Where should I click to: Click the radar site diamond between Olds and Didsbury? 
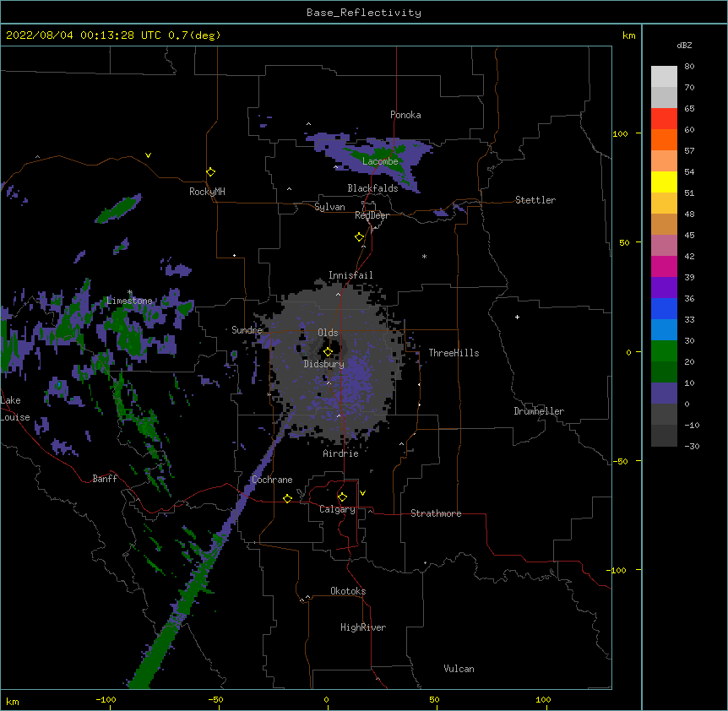328,351
